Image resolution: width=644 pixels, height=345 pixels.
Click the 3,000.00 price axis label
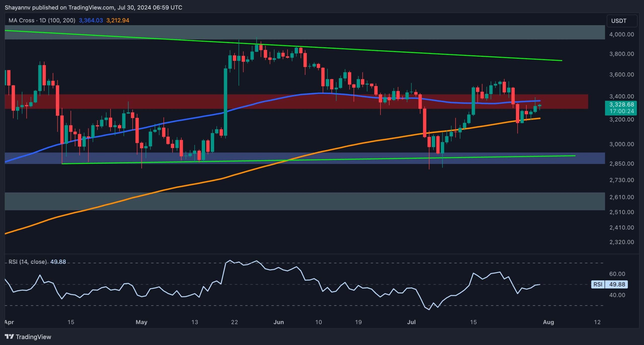[x=621, y=144]
